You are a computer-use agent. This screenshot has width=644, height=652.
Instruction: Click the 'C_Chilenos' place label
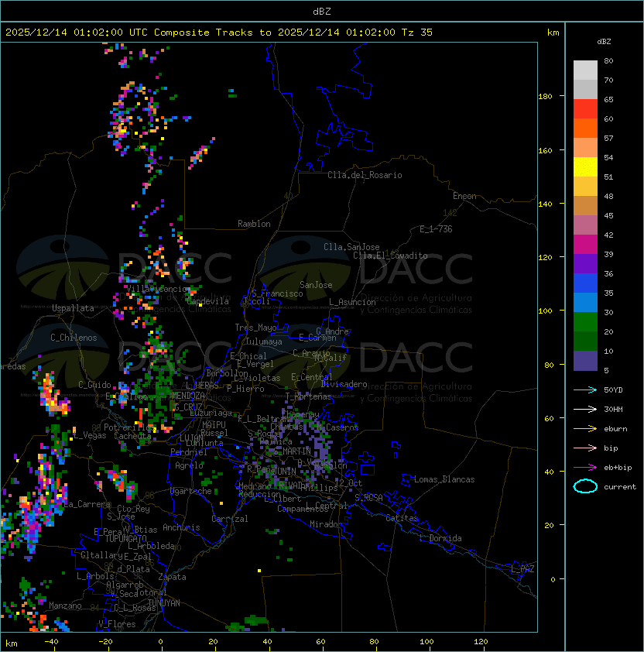coord(74,338)
